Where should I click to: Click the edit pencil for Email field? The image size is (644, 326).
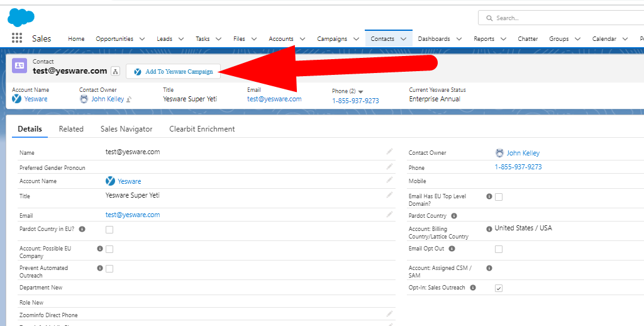click(389, 215)
